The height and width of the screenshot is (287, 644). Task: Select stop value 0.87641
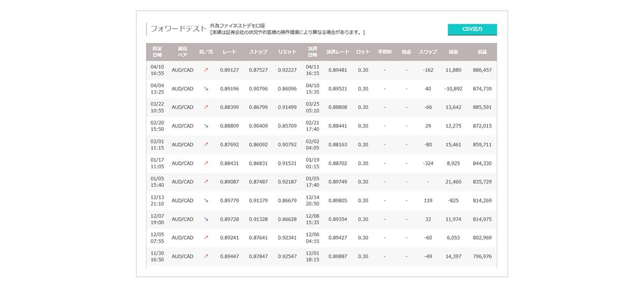pyautogui.click(x=258, y=238)
